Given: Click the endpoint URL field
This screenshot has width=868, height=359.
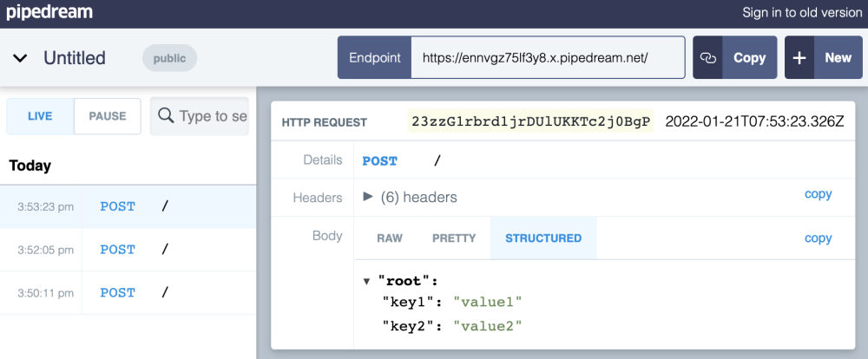Looking at the screenshot, I should (x=547, y=58).
